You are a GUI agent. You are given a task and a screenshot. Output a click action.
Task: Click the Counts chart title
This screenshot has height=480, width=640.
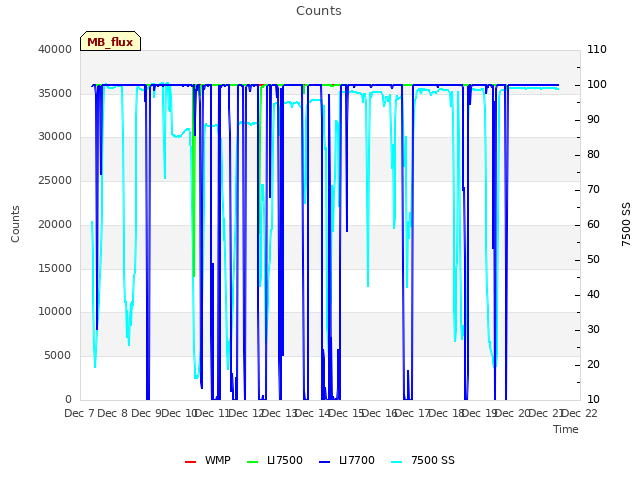[x=318, y=11]
